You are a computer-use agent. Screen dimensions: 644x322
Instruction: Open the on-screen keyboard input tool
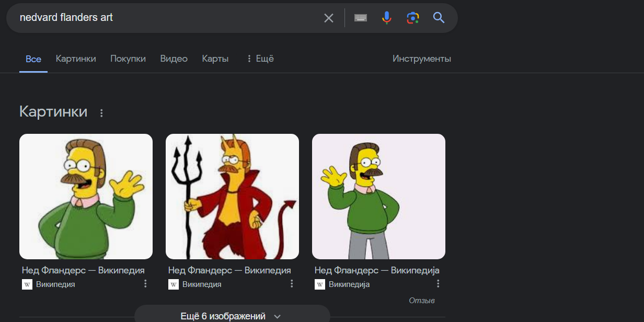[x=361, y=18]
